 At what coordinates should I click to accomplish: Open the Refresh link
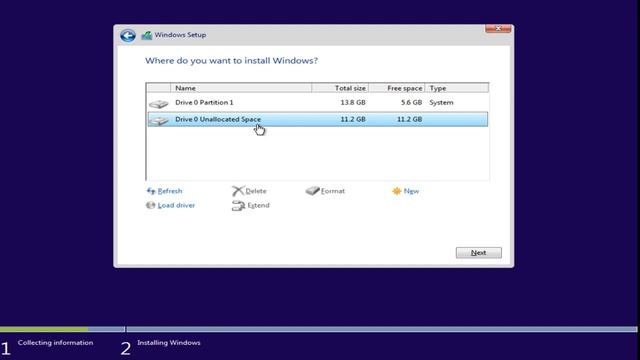(170, 191)
